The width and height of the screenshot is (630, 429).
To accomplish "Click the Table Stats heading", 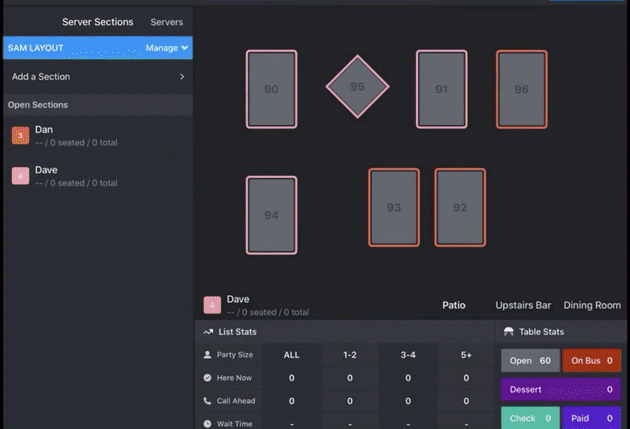I will [x=541, y=332].
